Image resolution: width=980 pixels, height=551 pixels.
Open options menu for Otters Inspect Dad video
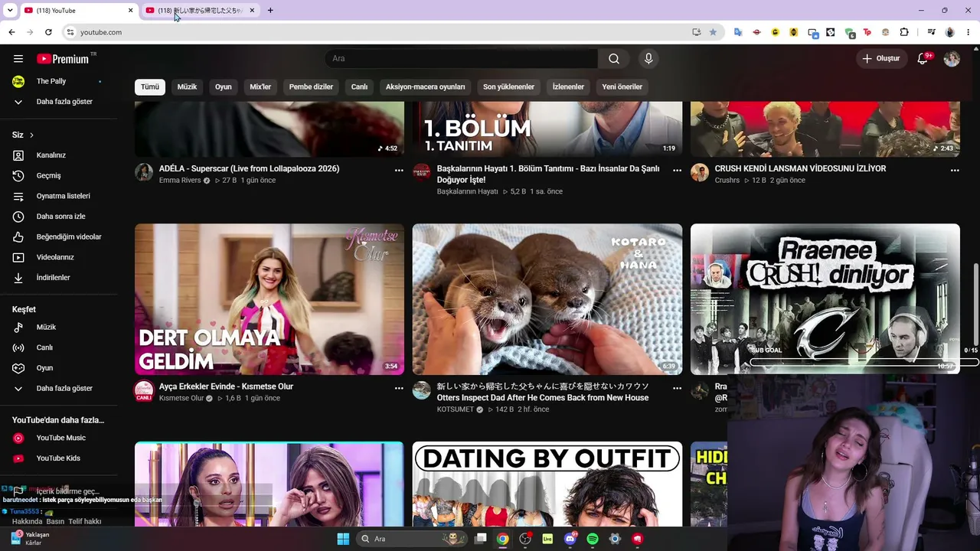(x=677, y=389)
